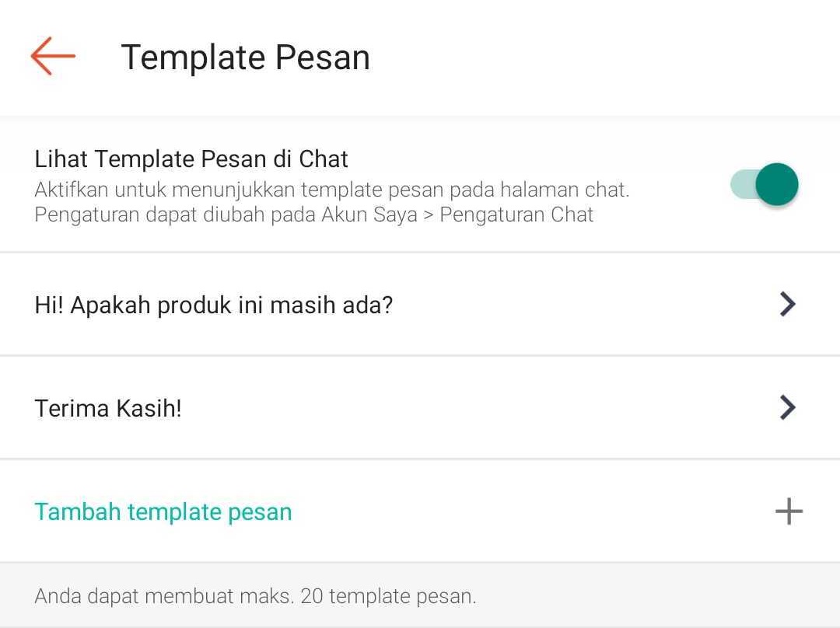This screenshot has height=628, width=840.
Task: Tap the Lihat Template Pesan di Chat heading
Action: click(191, 159)
